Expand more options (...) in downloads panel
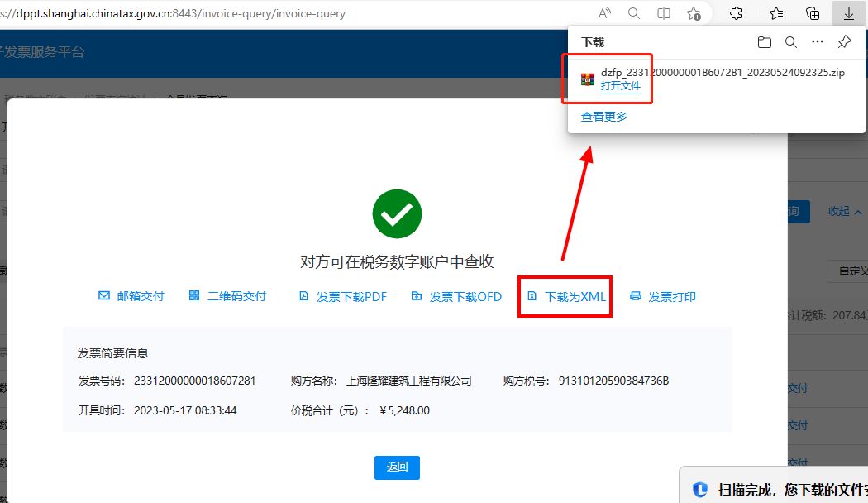Viewport: 868px width, 503px height. click(x=818, y=42)
